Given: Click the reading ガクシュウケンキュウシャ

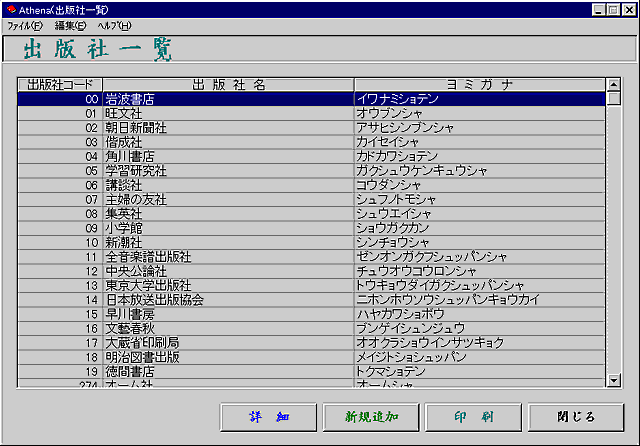Looking at the screenshot, I should point(422,171).
